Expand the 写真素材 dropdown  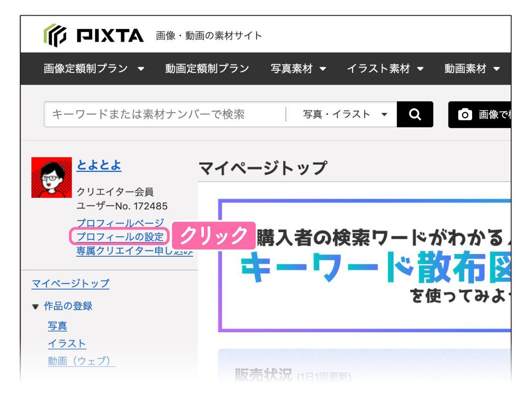coord(298,69)
